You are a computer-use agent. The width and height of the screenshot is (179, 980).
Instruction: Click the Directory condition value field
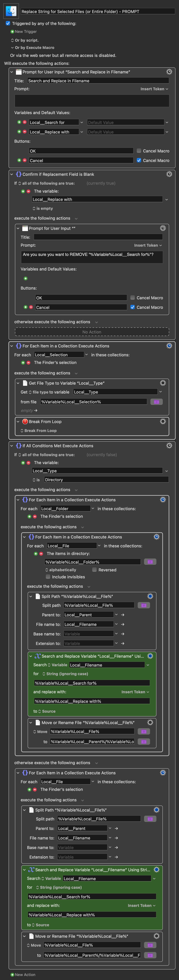[106, 479]
